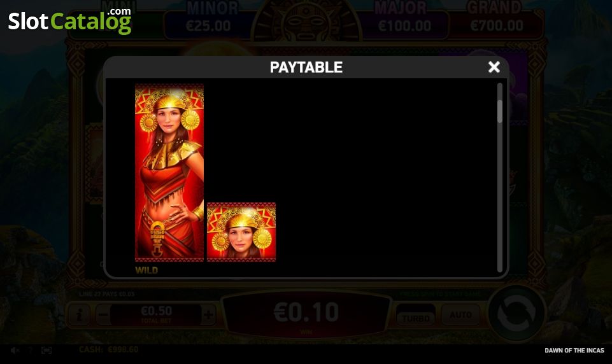
Task: Open the SlotCatalog.com logo link
Action: click(70, 20)
